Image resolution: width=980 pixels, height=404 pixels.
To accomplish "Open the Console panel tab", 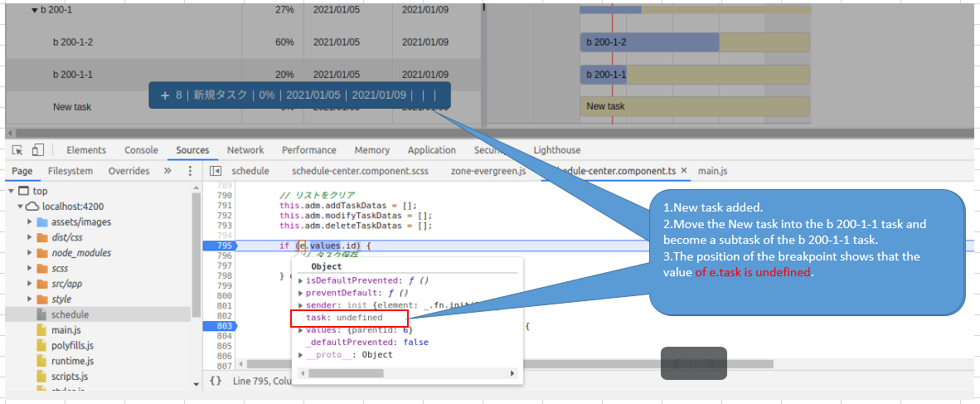I will pos(141,150).
